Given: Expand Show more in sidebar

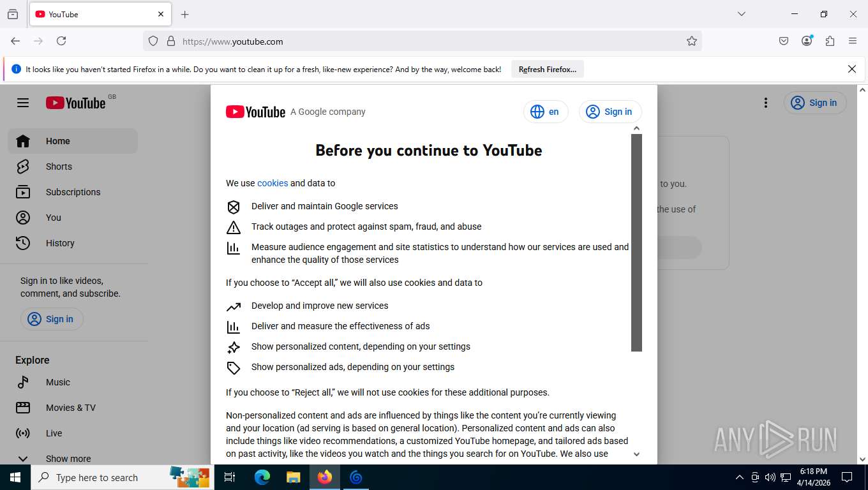Looking at the screenshot, I should click(73, 458).
